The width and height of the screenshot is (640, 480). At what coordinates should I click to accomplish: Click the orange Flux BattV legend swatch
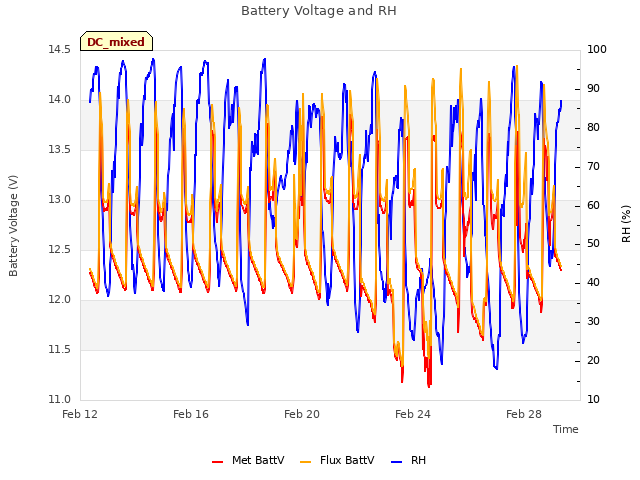tap(305, 462)
